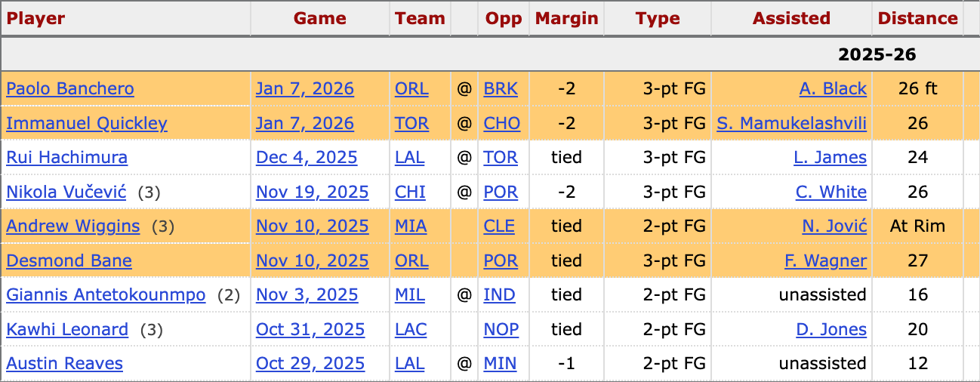Open assister A. Black's page
Image resolution: width=980 pixels, height=382 pixels.
click(833, 89)
